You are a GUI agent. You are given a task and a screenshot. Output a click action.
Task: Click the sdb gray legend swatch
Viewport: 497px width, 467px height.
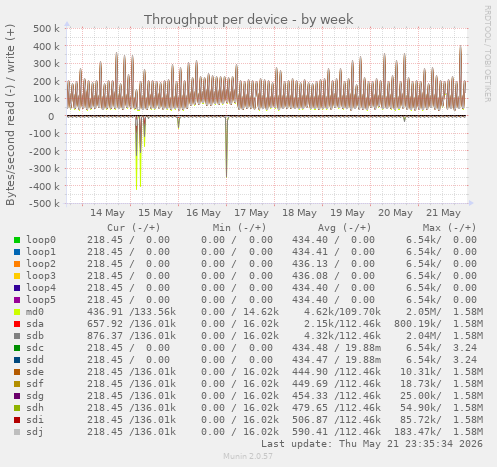pyautogui.click(x=17, y=336)
